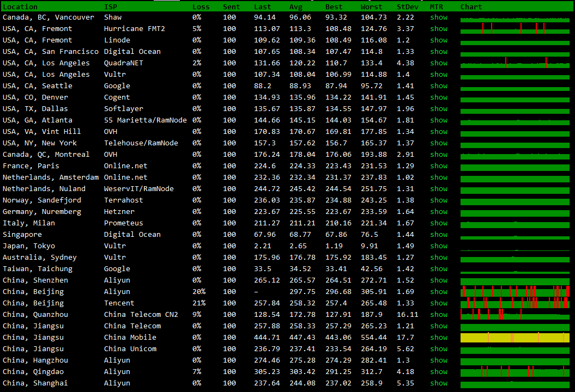This screenshot has width=575, height=392.
Task: Open show link for Shenzhen Aliyun row
Action: click(x=439, y=280)
